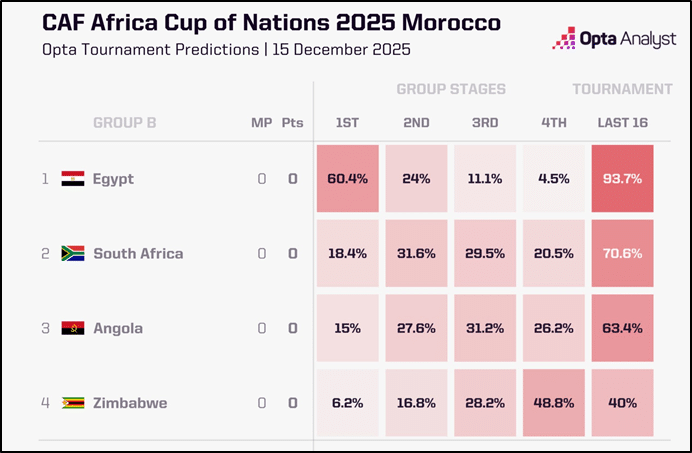Click the Zimbabwe flag icon
Viewport: 692px width, 453px height.
coord(73,404)
